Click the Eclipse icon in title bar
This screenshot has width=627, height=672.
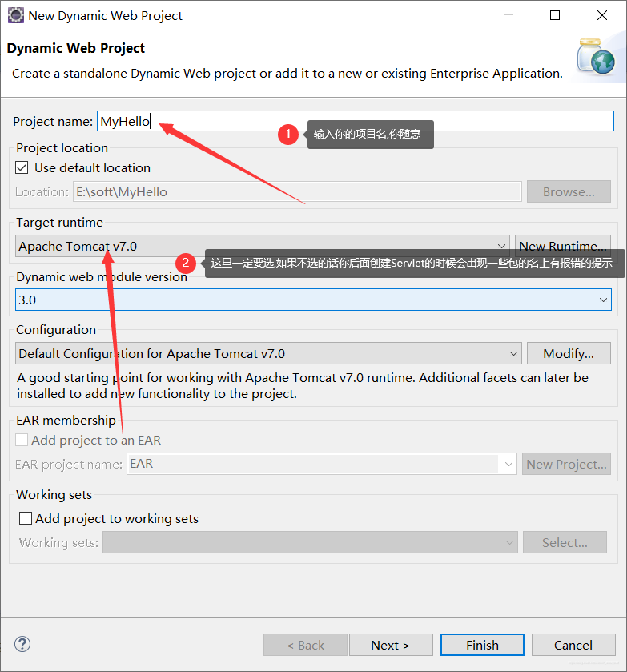[16, 15]
